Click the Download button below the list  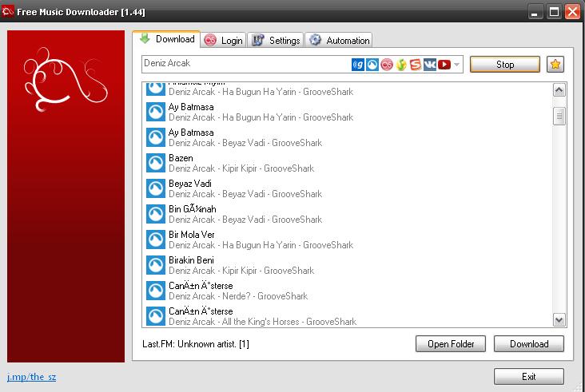coord(529,343)
